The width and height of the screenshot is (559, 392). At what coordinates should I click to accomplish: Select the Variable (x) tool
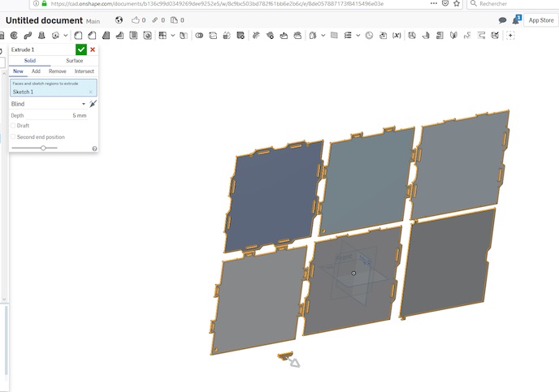tap(396, 35)
